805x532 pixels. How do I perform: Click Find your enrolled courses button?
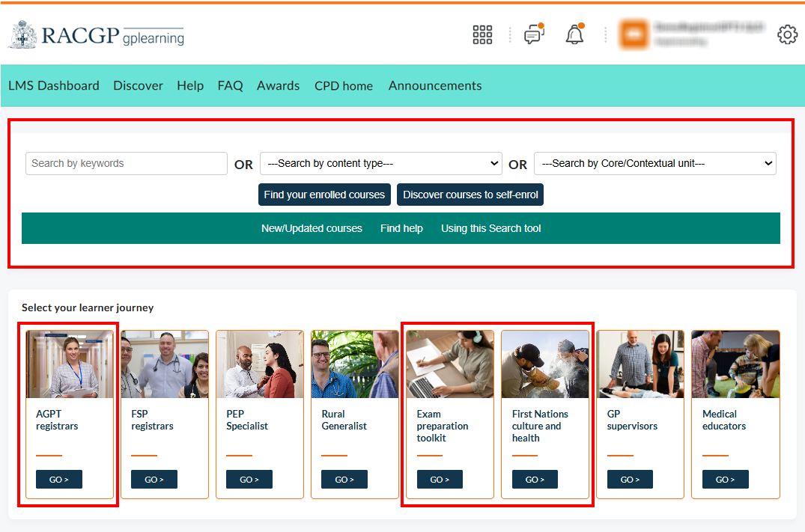(324, 195)
